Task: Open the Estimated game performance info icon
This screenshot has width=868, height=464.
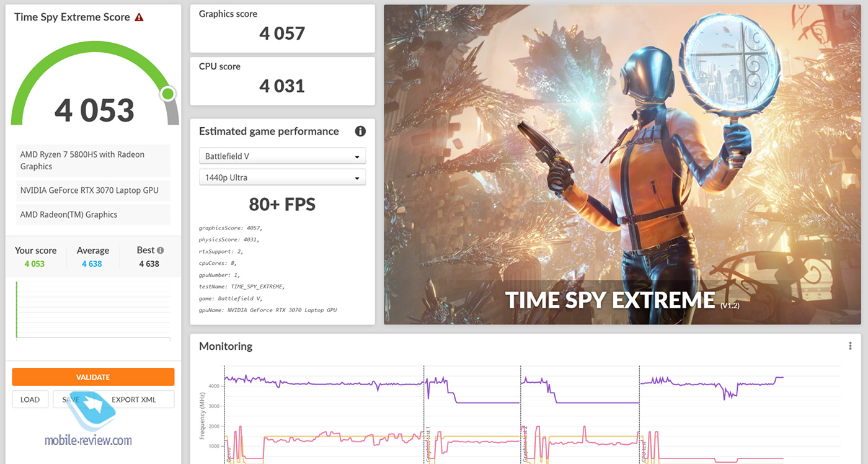Action: [360, 132]
